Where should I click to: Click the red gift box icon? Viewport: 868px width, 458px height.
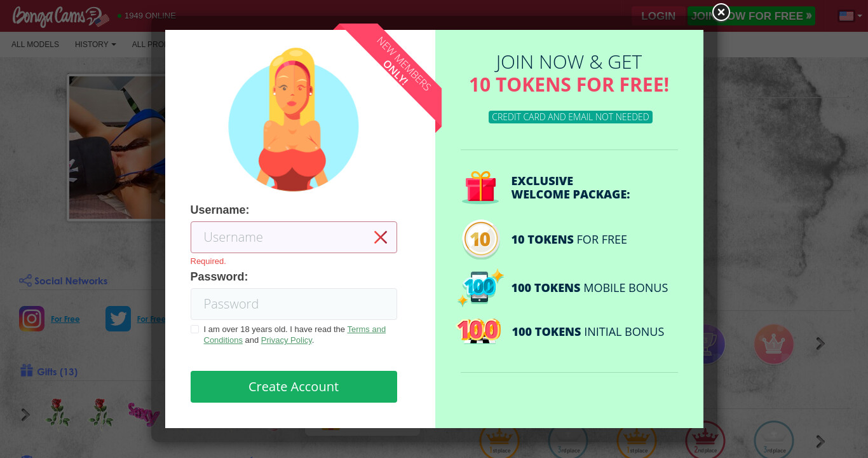(x=480, y=187)
